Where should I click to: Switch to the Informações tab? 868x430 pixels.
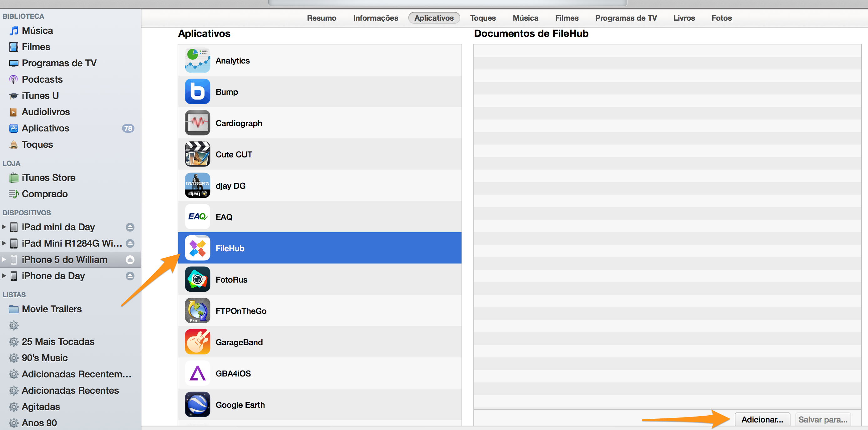(x=375, y=18)
